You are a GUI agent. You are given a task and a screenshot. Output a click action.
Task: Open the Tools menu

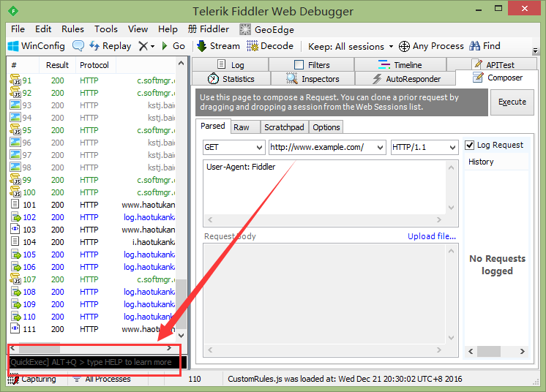(106, 29)
